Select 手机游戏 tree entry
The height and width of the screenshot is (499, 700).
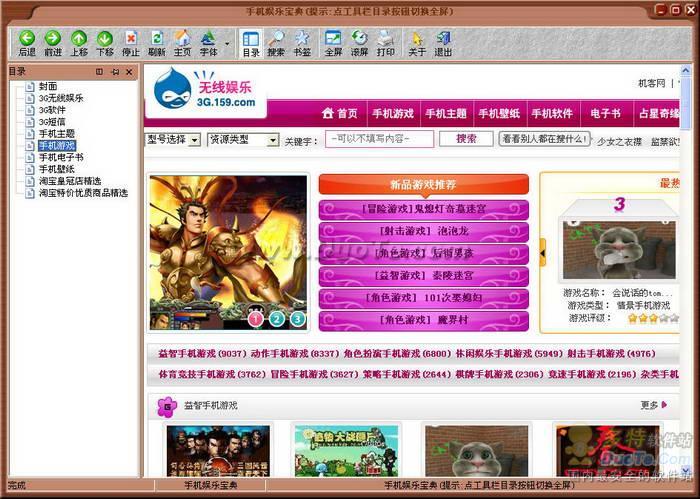(x=57, y=146)
